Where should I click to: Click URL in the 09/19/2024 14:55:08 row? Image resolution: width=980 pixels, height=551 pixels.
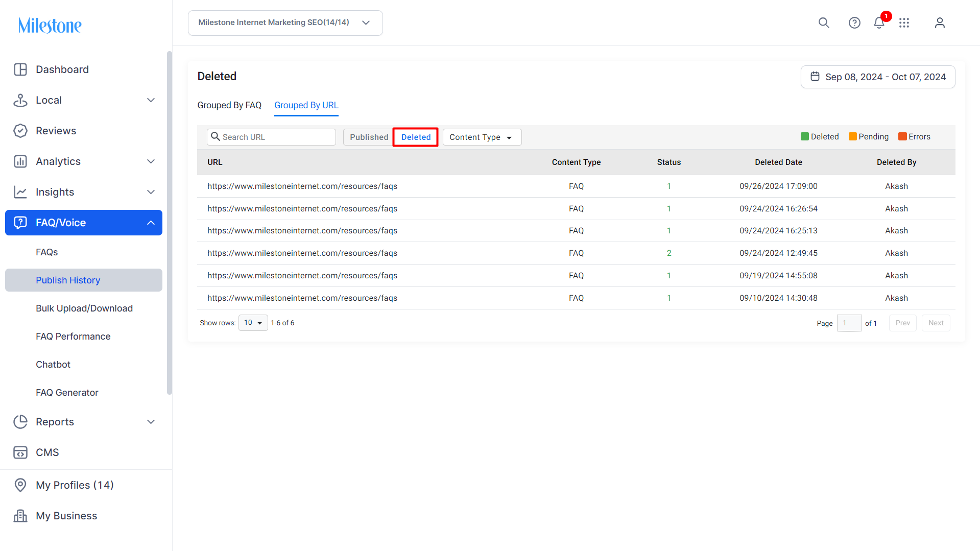coord(302,276)
